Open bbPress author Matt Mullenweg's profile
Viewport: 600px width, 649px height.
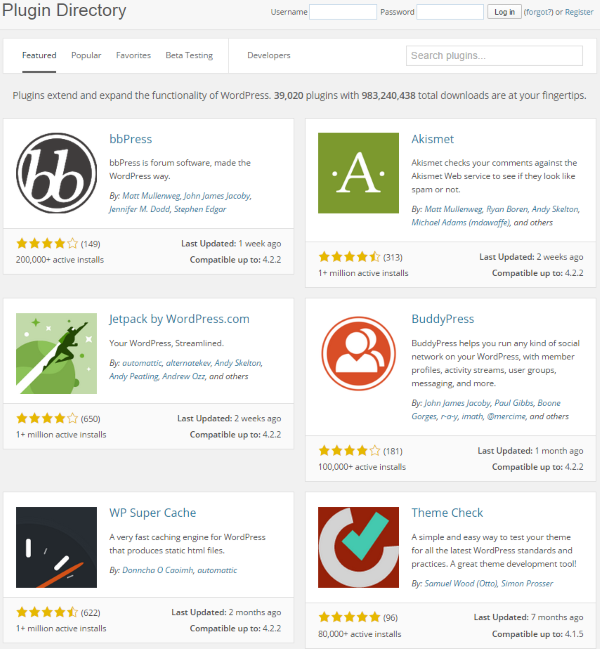click(151, 196)
